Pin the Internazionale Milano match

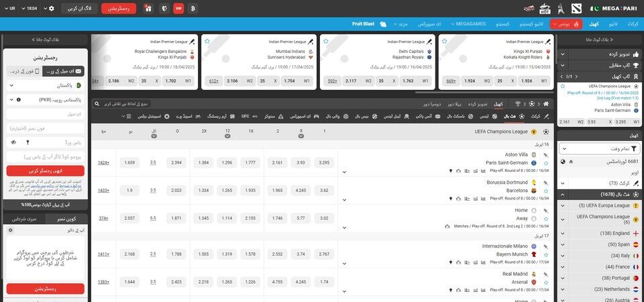tap(546, 246)
